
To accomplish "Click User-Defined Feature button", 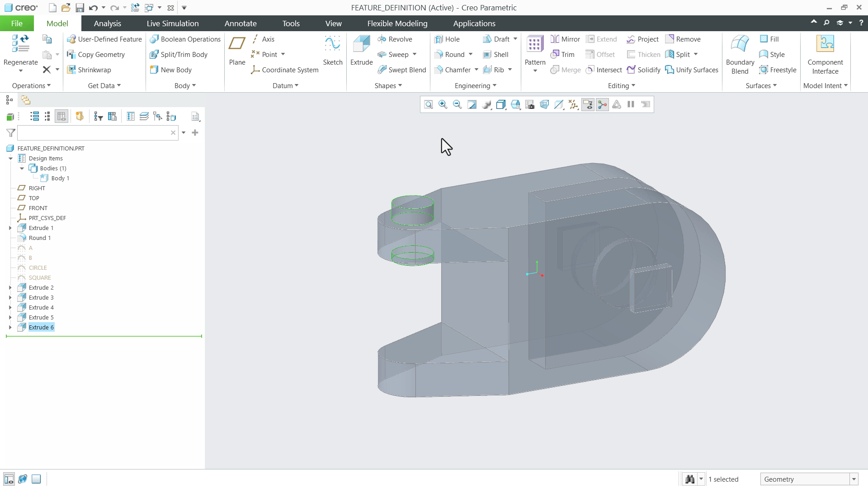I will [x=104, y=39].
